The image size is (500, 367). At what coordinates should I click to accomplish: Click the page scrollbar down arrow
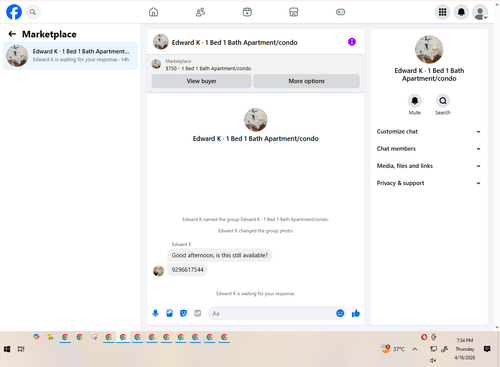(497, 328)
